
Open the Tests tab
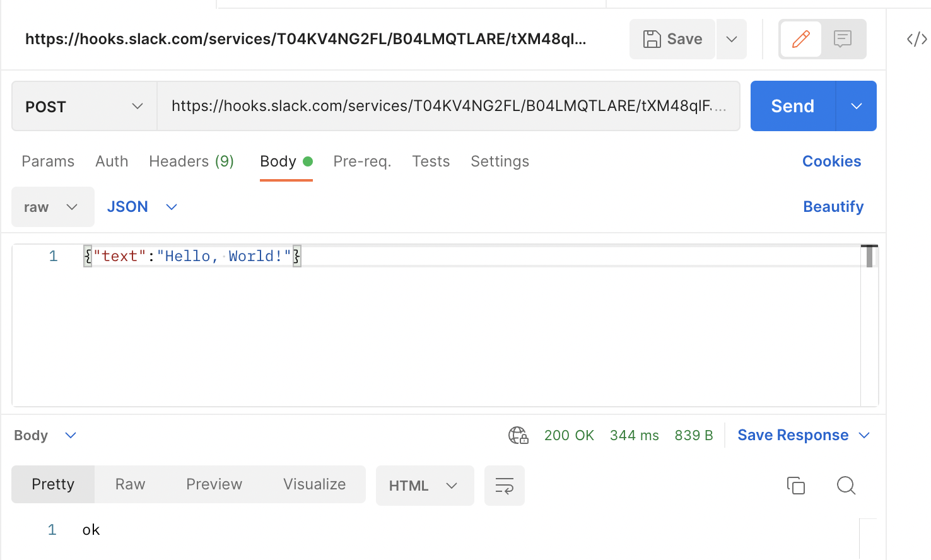431,161
